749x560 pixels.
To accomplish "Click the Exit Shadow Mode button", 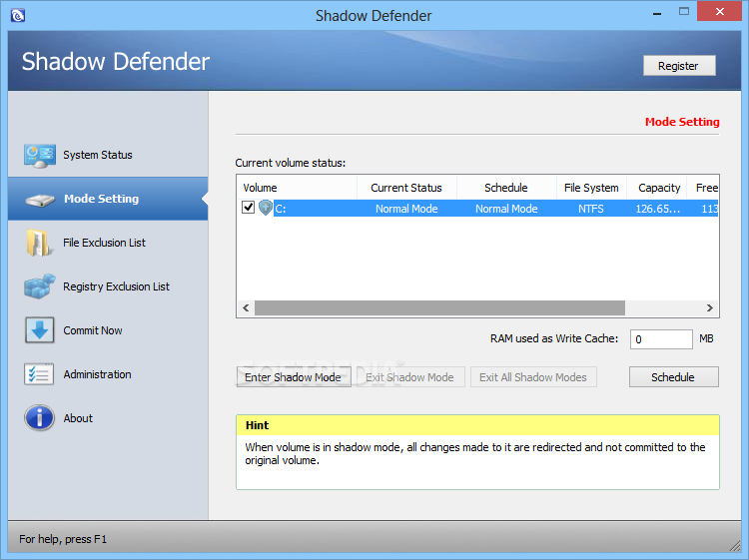I will pyautogui.click(x=410, y=377).
